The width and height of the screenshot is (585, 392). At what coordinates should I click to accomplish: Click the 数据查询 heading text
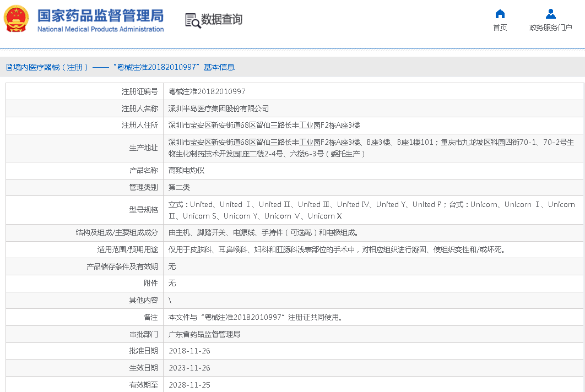click(221, 20)
